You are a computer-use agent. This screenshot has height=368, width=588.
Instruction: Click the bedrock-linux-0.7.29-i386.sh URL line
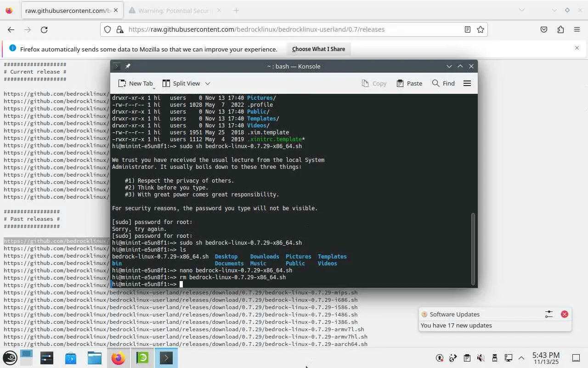point(181,322)
